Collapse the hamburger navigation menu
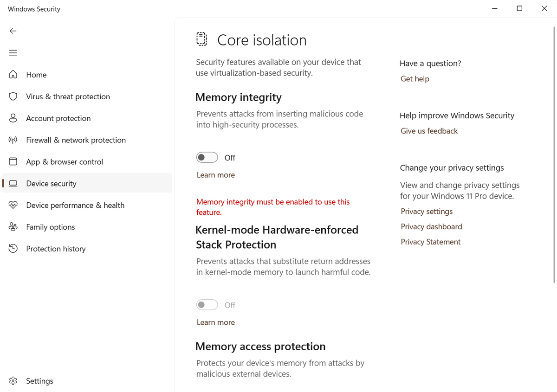The height and width of the screenshot is (392, 557). [13, 53]
